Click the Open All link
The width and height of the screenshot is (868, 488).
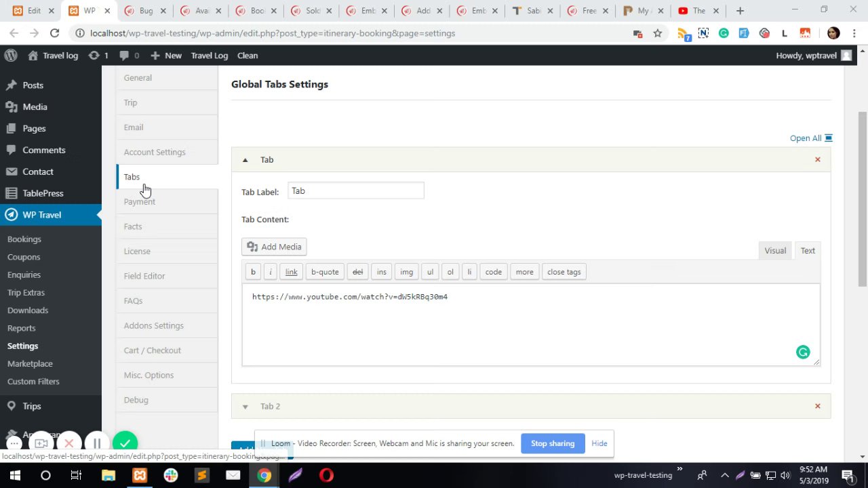[811, 138]
